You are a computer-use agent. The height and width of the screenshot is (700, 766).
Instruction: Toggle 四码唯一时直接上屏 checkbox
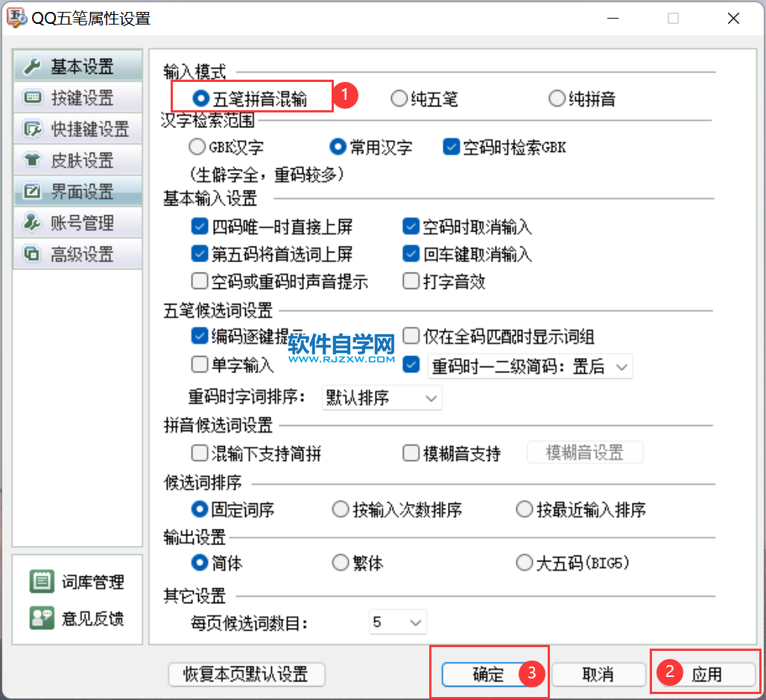pyautogui.click(x=199, y=226)
